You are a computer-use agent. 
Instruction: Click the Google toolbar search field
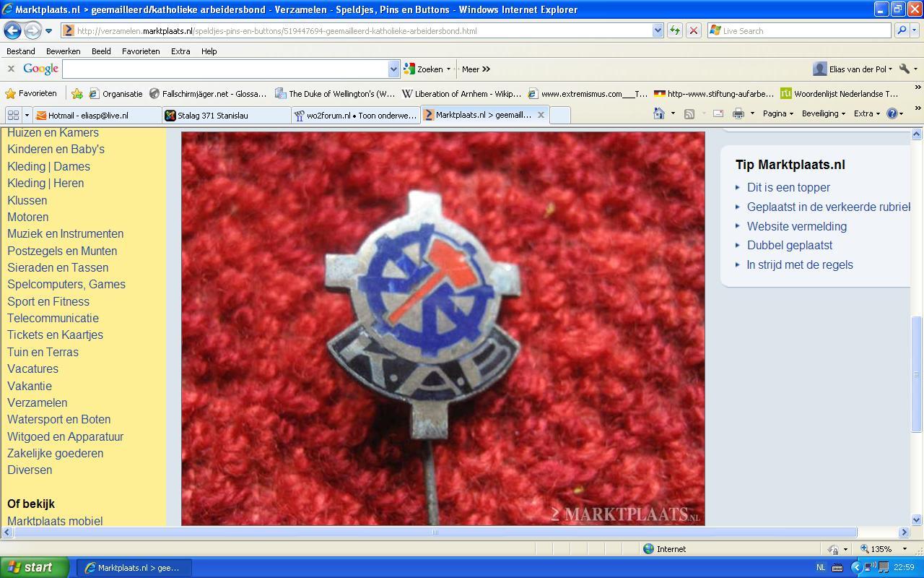coord(225,69)
